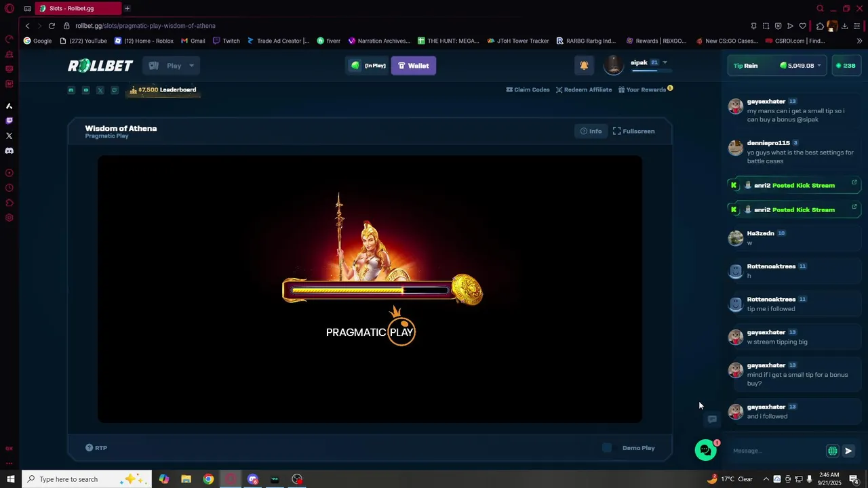868x488 pixels.
Task: Click the browser address bar URL
Action: (x=145, y=26)
